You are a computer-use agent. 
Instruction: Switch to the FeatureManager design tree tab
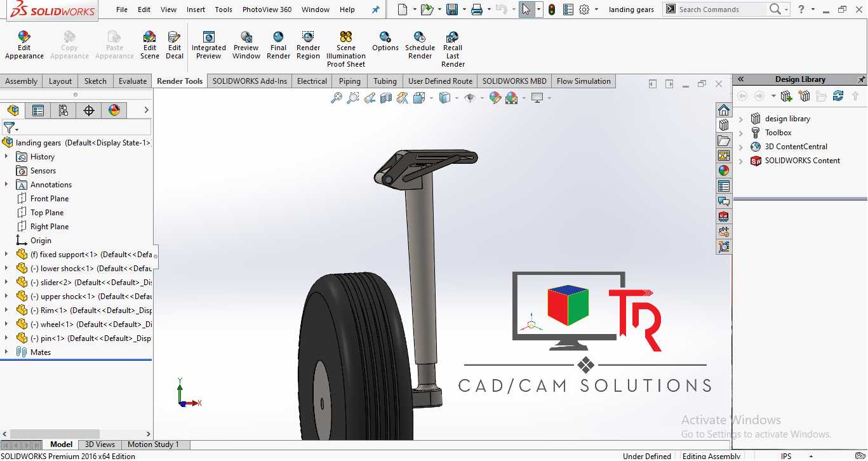point(13,110)
